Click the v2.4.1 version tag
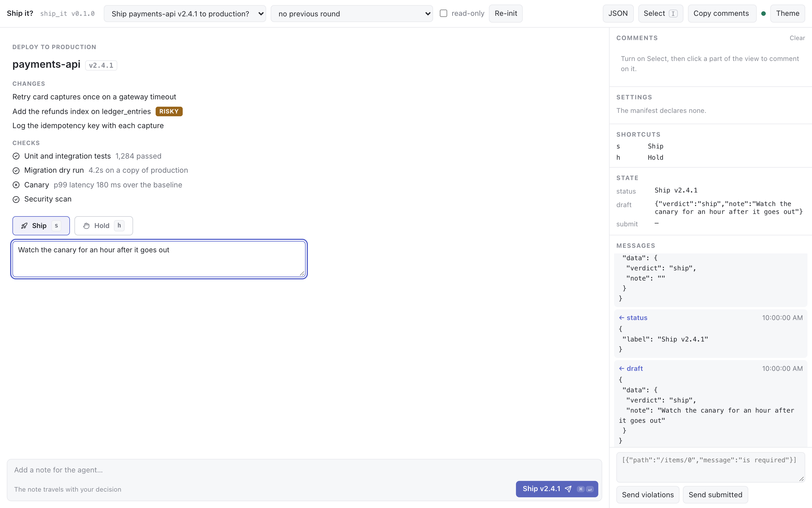812x508 pixels. pos(101,65)
